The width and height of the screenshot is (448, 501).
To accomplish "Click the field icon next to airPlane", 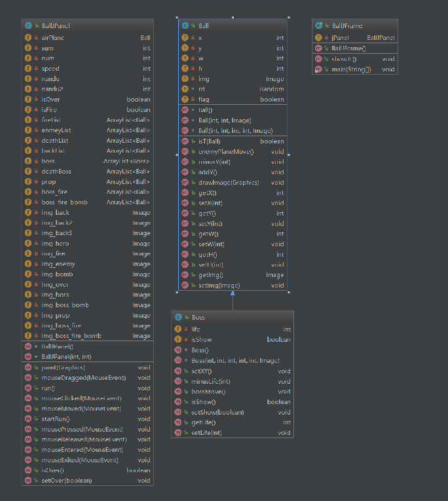I will click(28, 38).
